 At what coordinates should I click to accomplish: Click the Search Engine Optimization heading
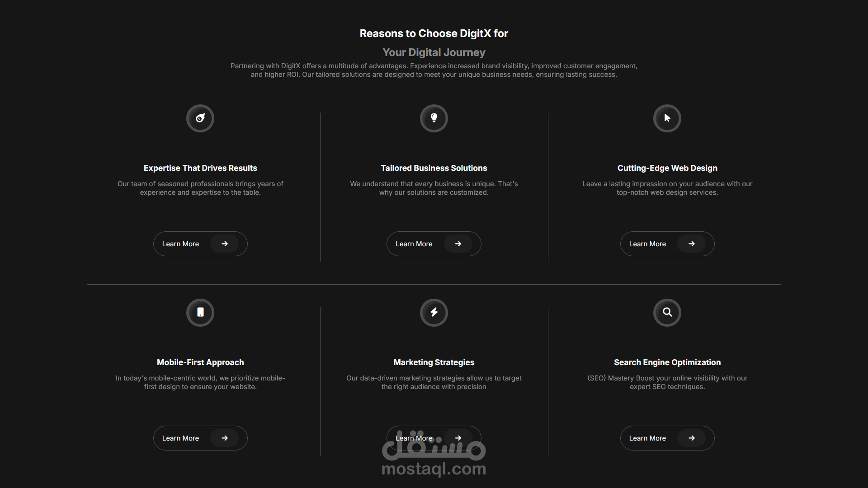click(x=667, y=362)
